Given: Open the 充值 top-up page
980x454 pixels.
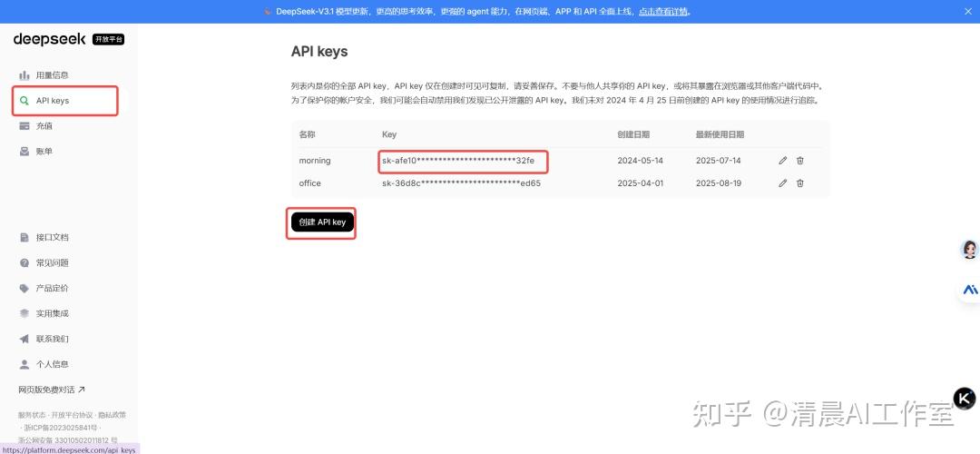Looking at the screenshot, I should (x=44, y=126).
